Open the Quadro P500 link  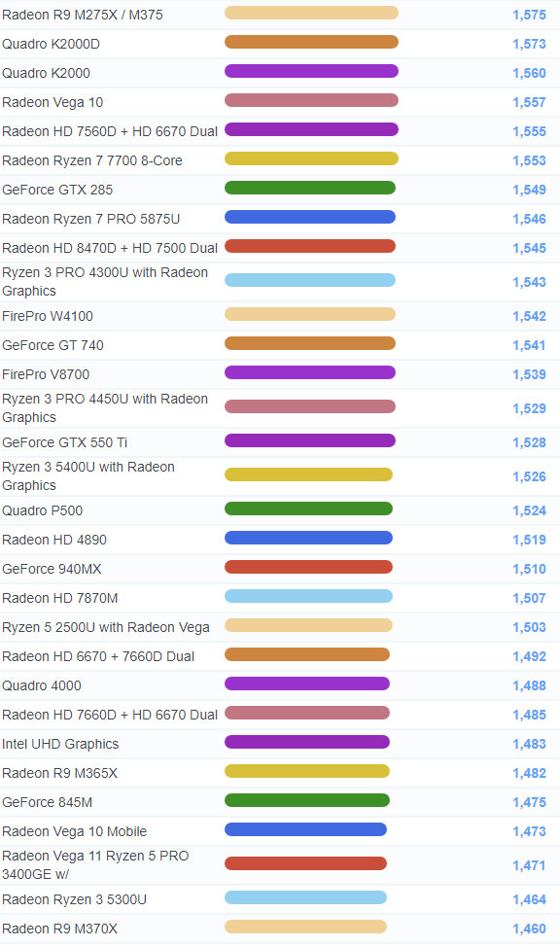42,510
